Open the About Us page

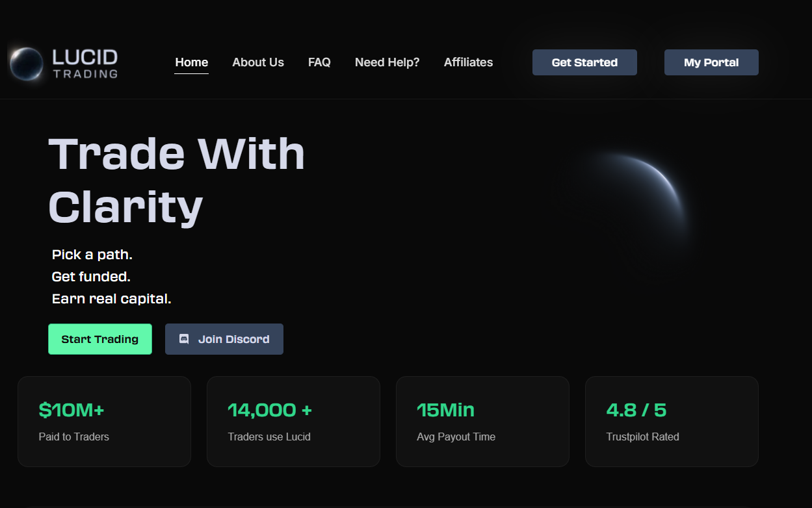click(x=258, y=62)
